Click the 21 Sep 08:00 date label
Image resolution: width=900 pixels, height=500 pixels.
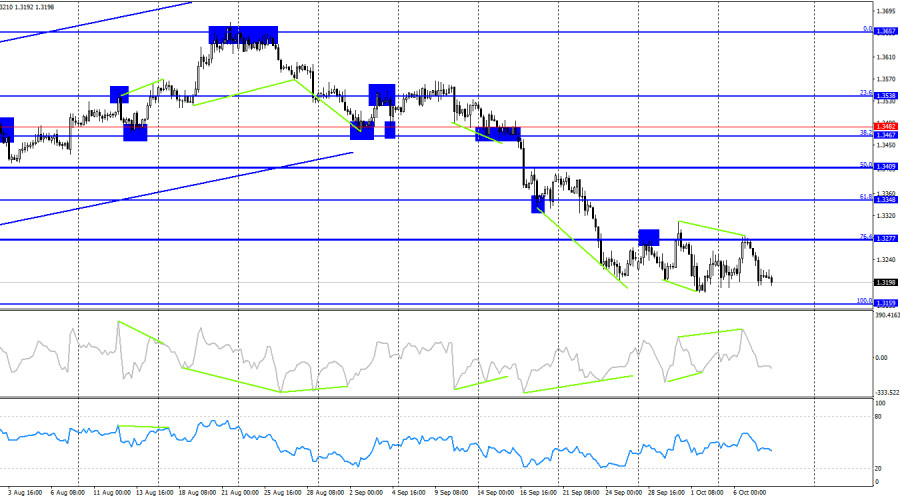(581, 493)
